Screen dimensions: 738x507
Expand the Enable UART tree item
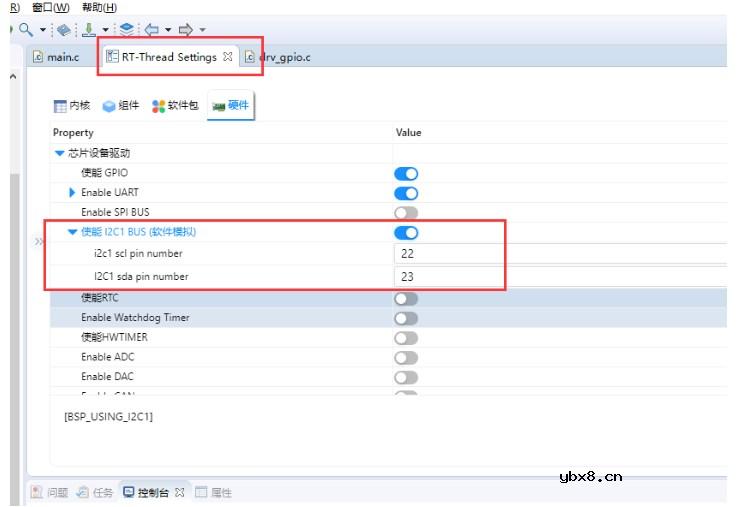coord(72,192)
